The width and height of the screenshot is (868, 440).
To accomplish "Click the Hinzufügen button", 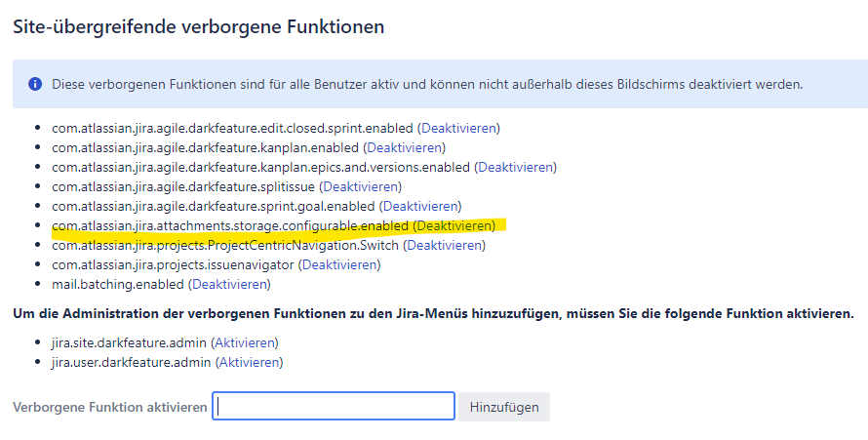I will [x=504, y=407].
